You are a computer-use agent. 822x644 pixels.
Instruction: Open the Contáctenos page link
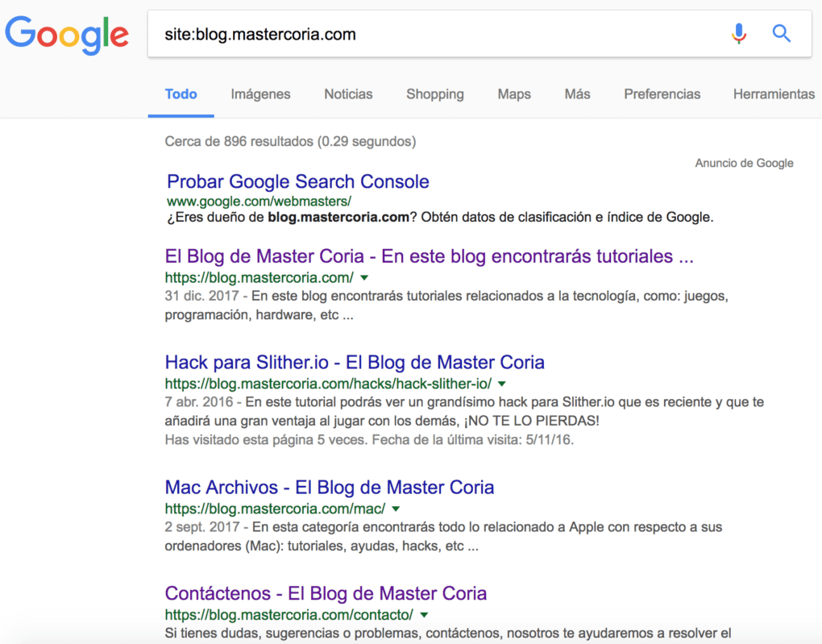(x=325, y=592)
